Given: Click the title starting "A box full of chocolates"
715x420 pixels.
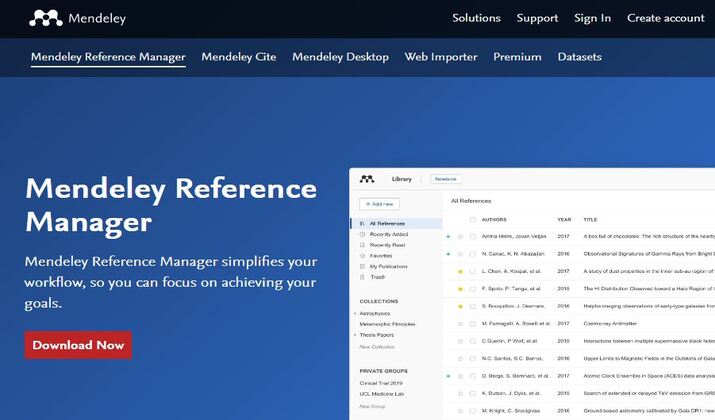Looking at the screenshot, I should (x=649, y=237).
